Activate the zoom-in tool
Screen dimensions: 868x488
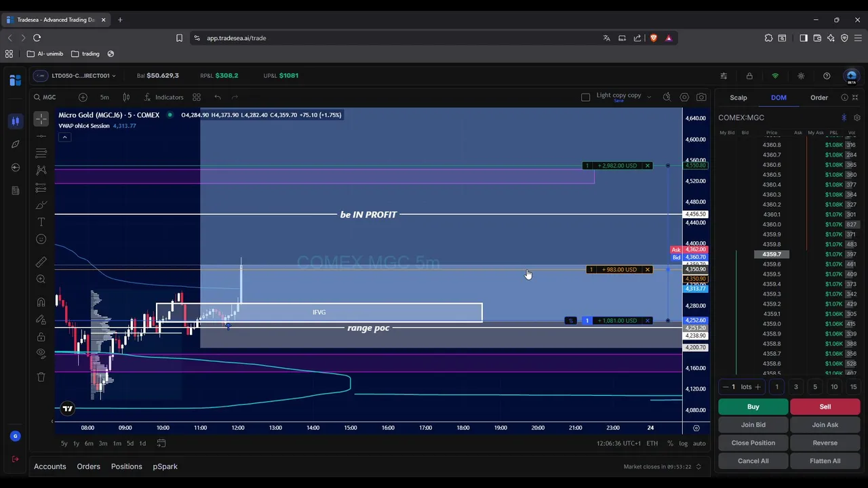[x=41, y=279]
